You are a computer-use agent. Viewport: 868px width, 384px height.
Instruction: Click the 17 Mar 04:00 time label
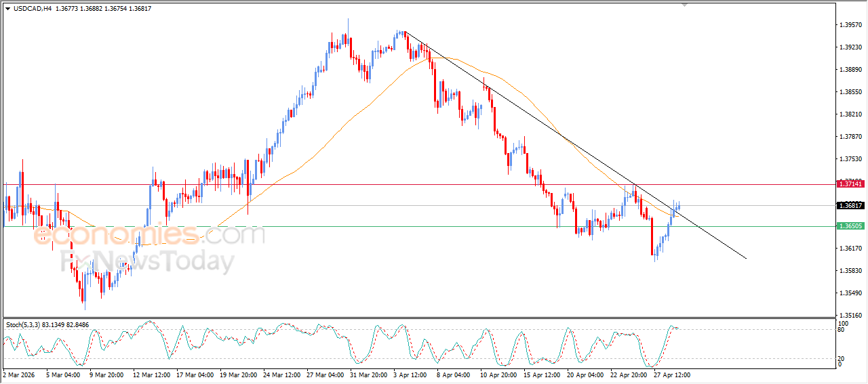[194, 375]
